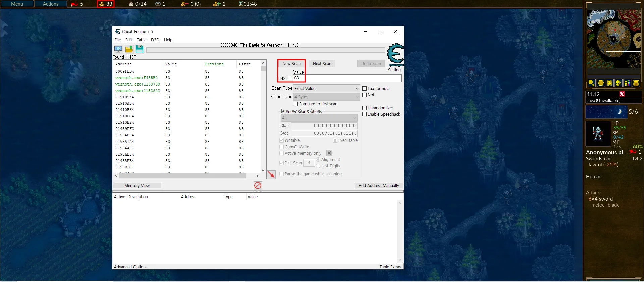
Task: Open the Wesnoth Menu button
Action: click(17, 4)
